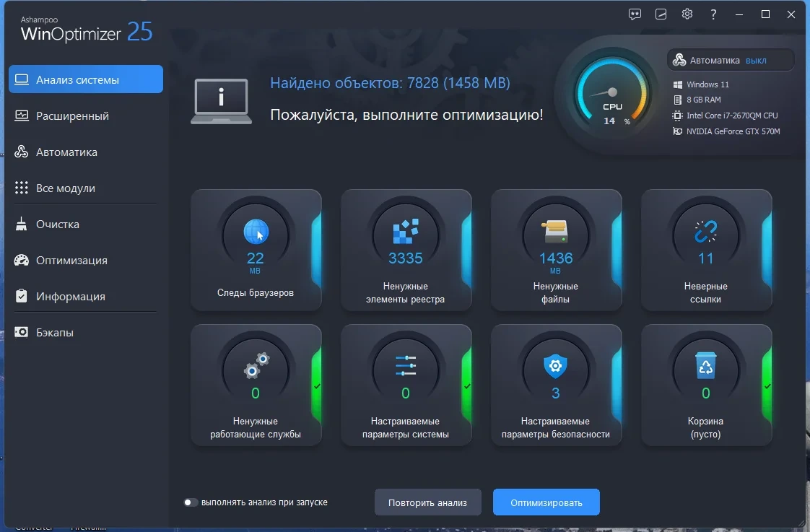Click the graphics card icon beside NVIDIA
This screenshot has height=532, width=810.
pyautogui.click(x=678, y=131)
